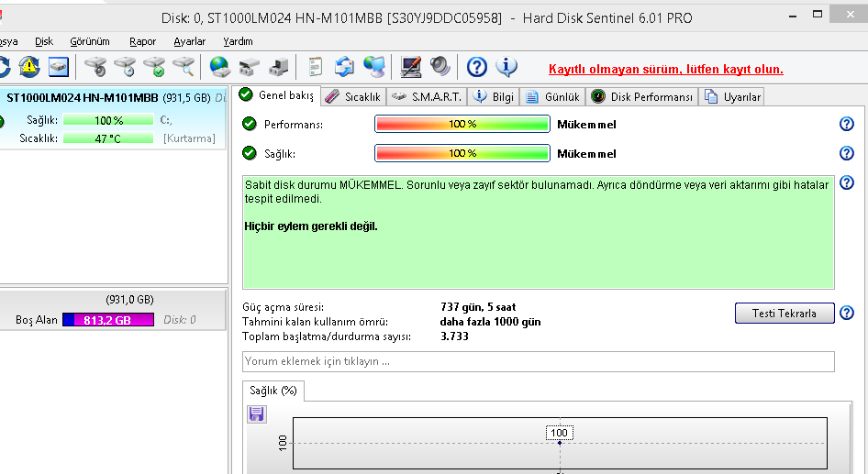Click the disk with clock self-test icon
The height and width of the screenshot is (474, 868).
point(125,67)
